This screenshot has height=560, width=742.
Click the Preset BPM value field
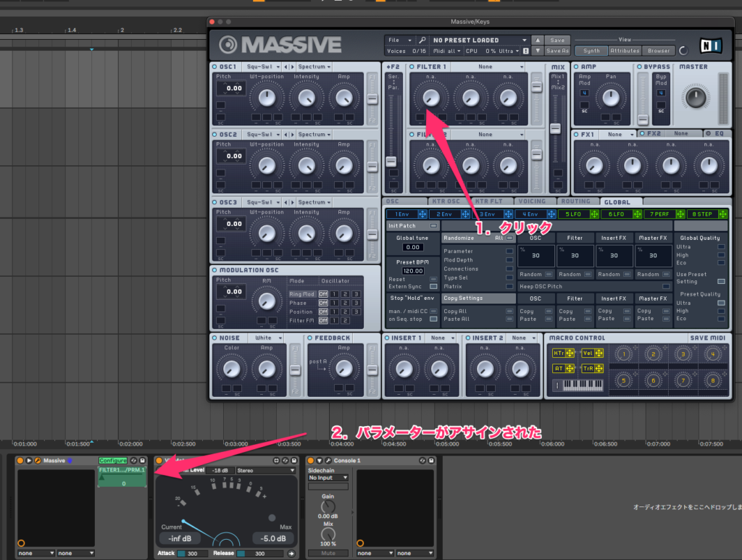[x=413, y=270]
